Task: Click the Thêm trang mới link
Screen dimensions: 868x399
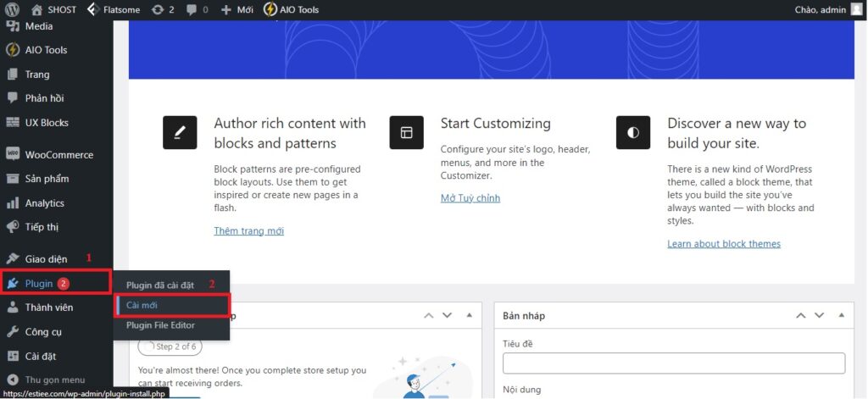Action: tap(248, 230)
